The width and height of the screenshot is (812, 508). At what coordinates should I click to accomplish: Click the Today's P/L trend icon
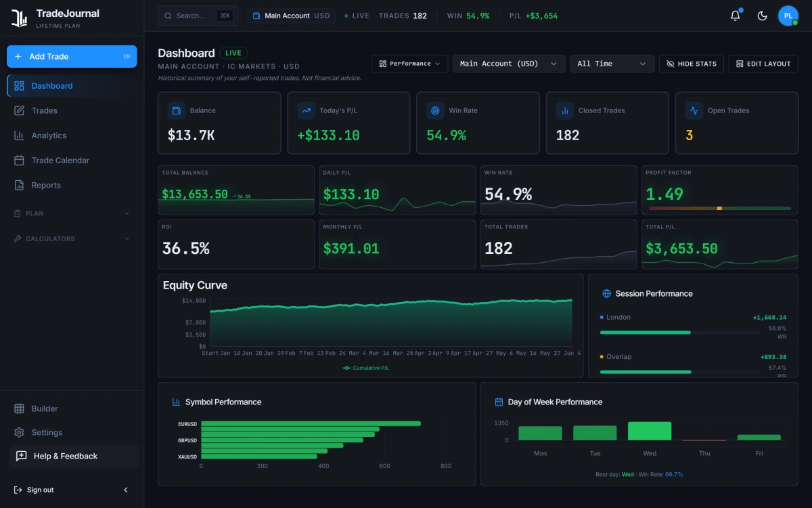[x=306, y=110]
